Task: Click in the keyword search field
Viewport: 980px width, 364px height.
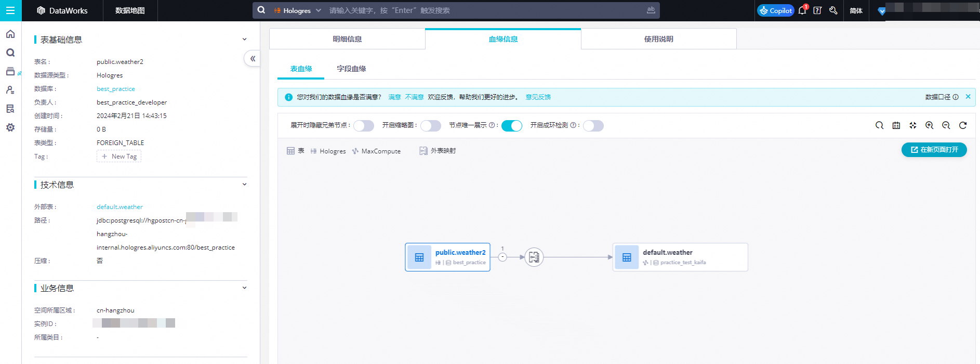Action: point(483,10)
